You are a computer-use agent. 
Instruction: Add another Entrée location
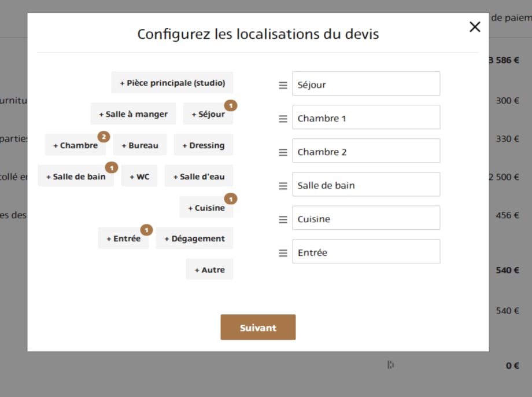pyautogui.click(x=124, y=238)
